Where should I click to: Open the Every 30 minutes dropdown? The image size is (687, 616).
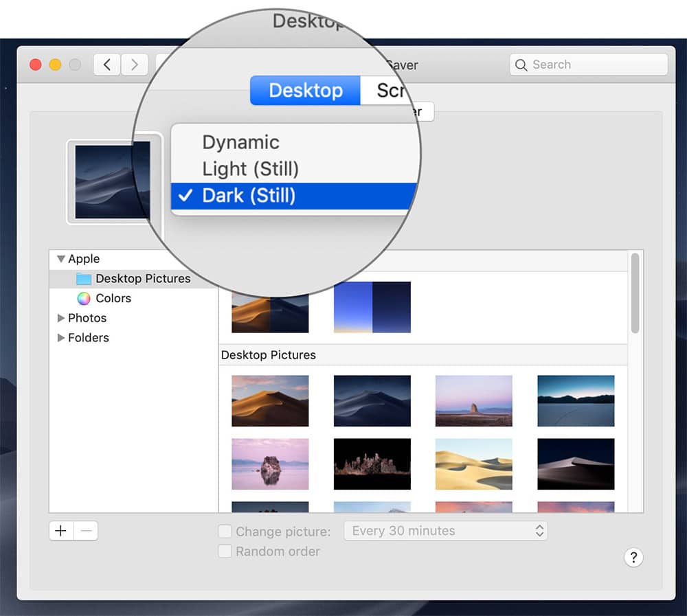point(445,531)
